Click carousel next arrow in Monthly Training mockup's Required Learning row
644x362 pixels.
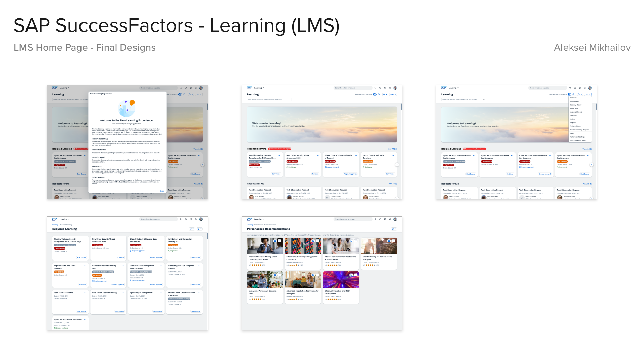point(397,165)
